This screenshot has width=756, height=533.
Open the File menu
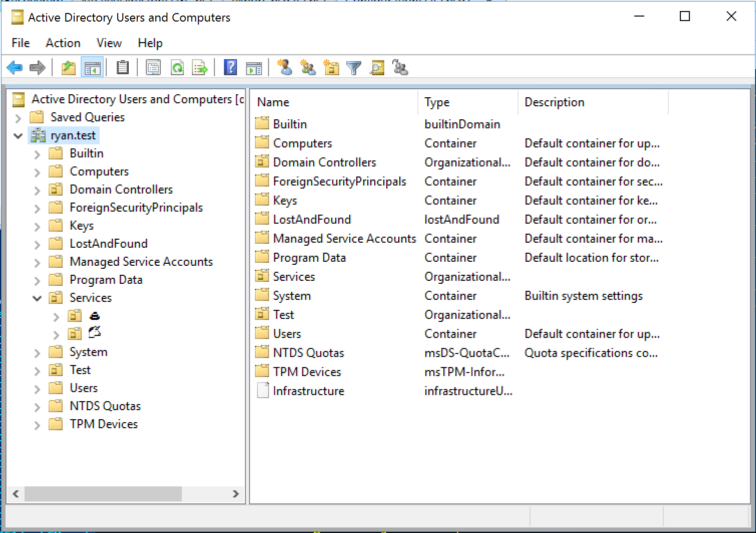pyautogui.click(x=21, y=43)
